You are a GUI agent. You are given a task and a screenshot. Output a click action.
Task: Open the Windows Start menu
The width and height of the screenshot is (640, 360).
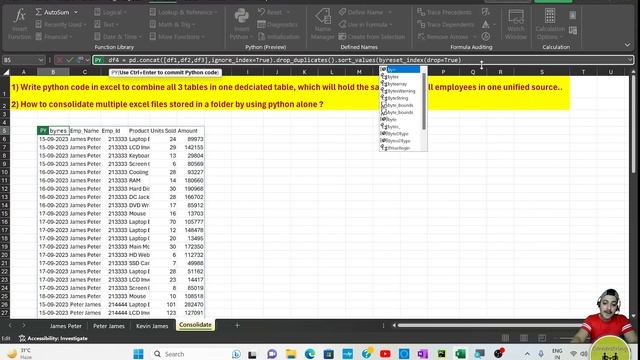[x=138, y=354]
